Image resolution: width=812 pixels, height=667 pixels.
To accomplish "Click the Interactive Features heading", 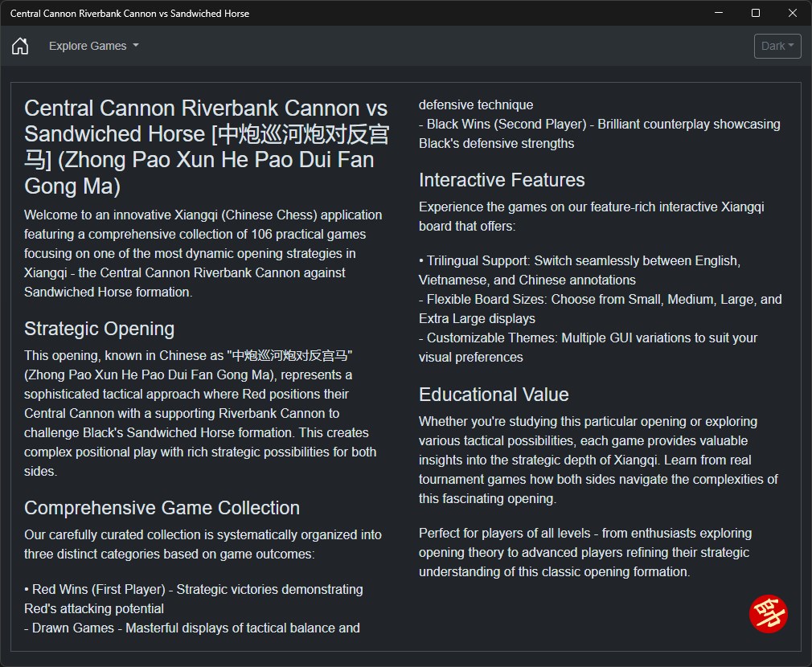I will tap(502, 180).
